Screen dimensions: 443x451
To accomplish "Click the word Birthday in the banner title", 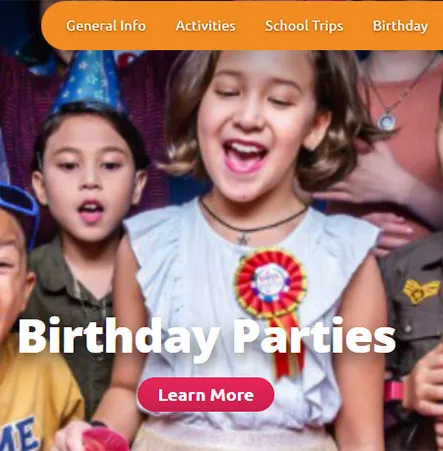I will click(118, 338).
